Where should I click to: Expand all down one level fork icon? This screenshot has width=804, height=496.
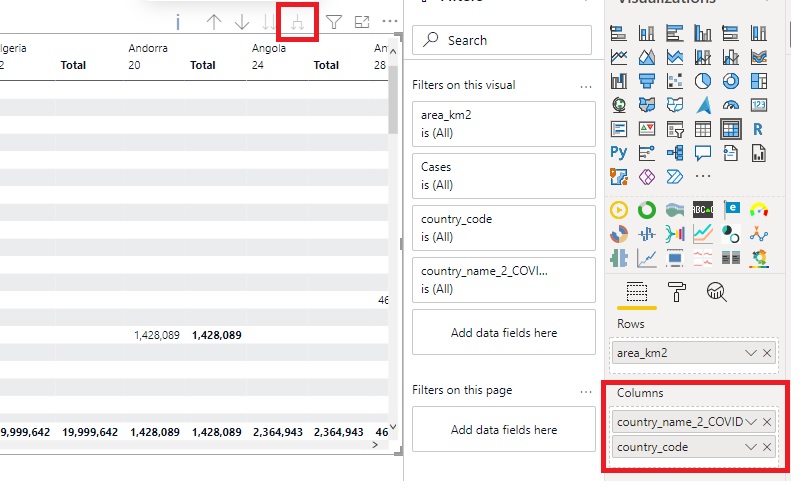click(297, 22)
